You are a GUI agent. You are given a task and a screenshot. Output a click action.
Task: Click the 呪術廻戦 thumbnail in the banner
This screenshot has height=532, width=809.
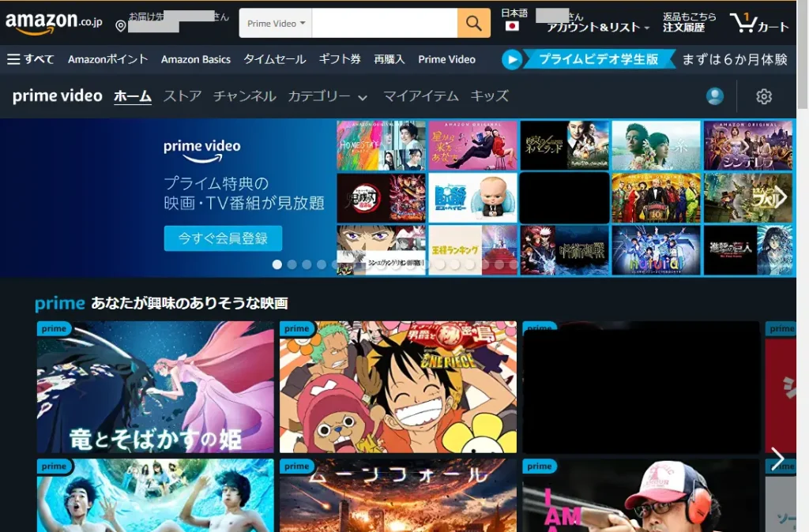(x=564, y=250)
